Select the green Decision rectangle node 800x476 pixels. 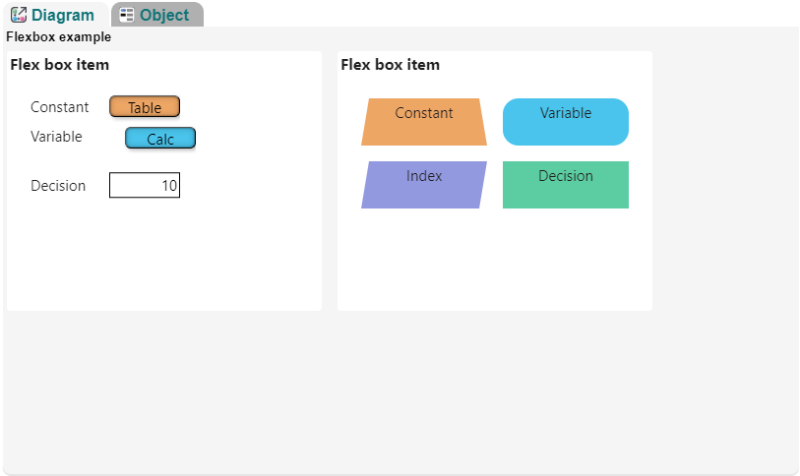tap(566, 185)
